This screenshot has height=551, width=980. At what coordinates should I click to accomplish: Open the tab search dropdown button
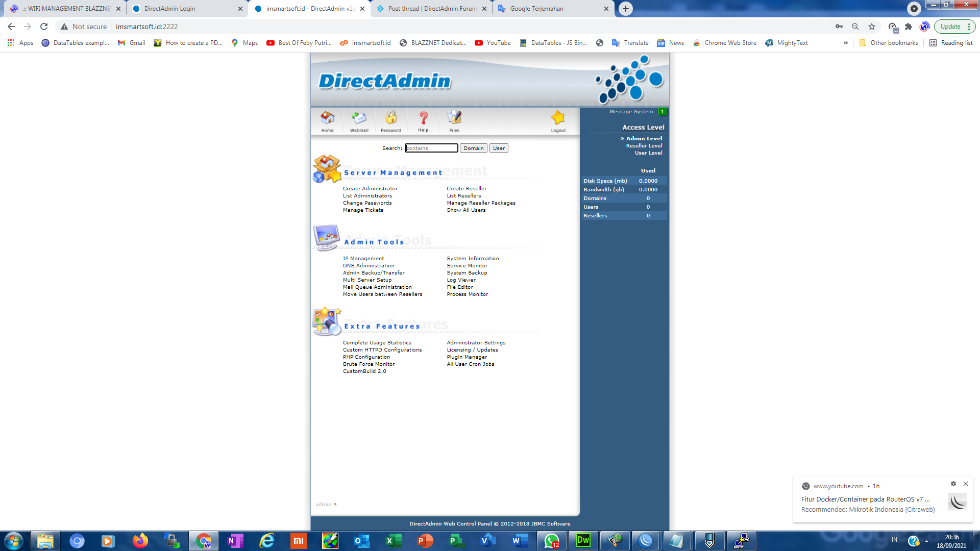914,9
